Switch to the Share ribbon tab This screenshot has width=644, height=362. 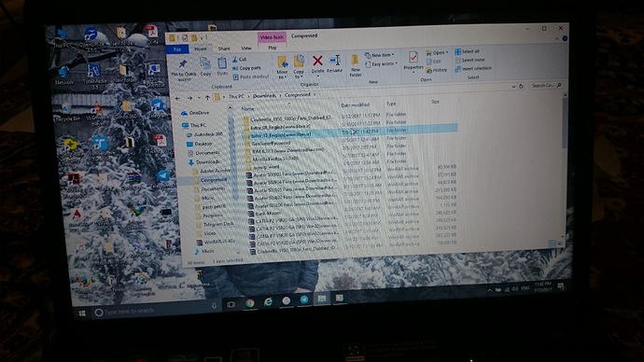(224, 49)
